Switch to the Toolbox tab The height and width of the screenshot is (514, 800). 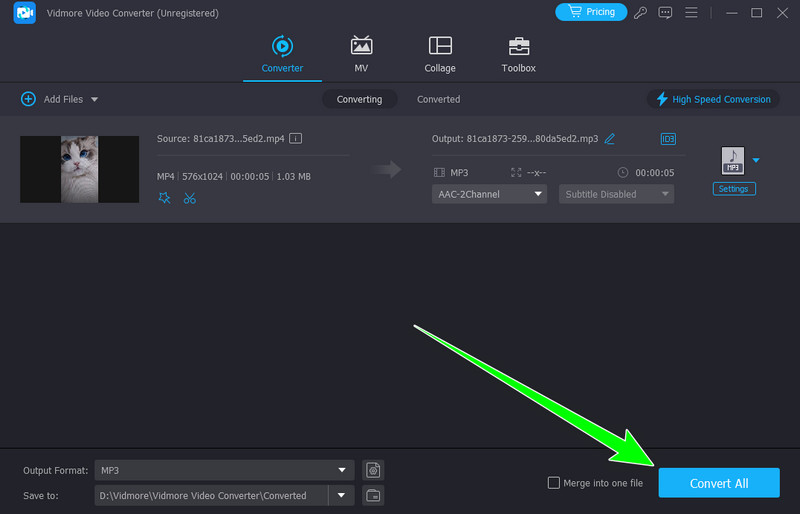(518, 55)
